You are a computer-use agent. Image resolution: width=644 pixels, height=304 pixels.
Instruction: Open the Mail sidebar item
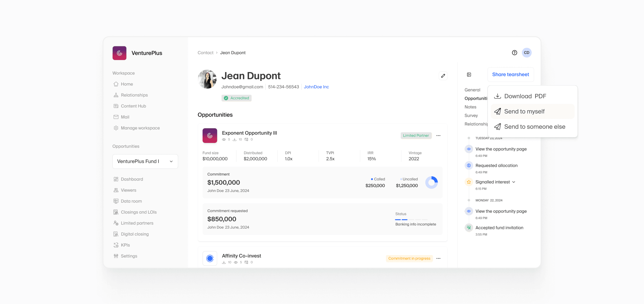pyautogui.click(x=125, y=117)
